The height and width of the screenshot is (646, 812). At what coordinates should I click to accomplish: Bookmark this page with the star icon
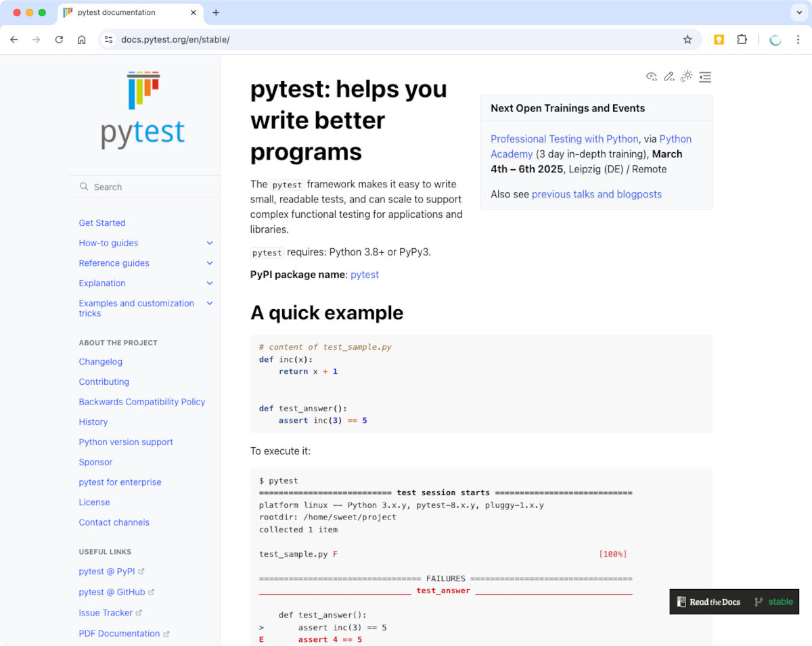(x=687, y=40)
